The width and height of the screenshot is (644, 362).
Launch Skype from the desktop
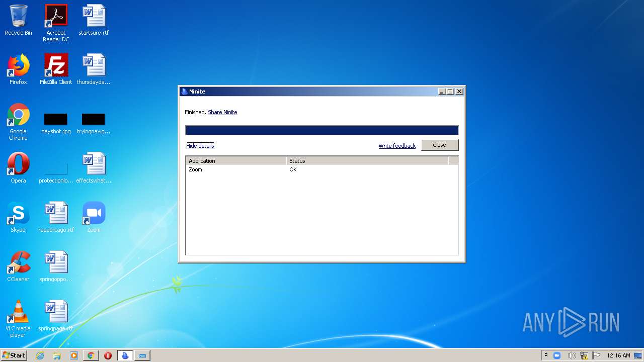coord(18,217)
